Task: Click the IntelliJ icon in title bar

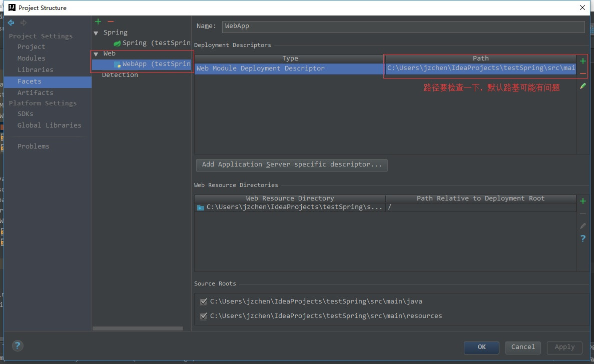Action: 12,7
